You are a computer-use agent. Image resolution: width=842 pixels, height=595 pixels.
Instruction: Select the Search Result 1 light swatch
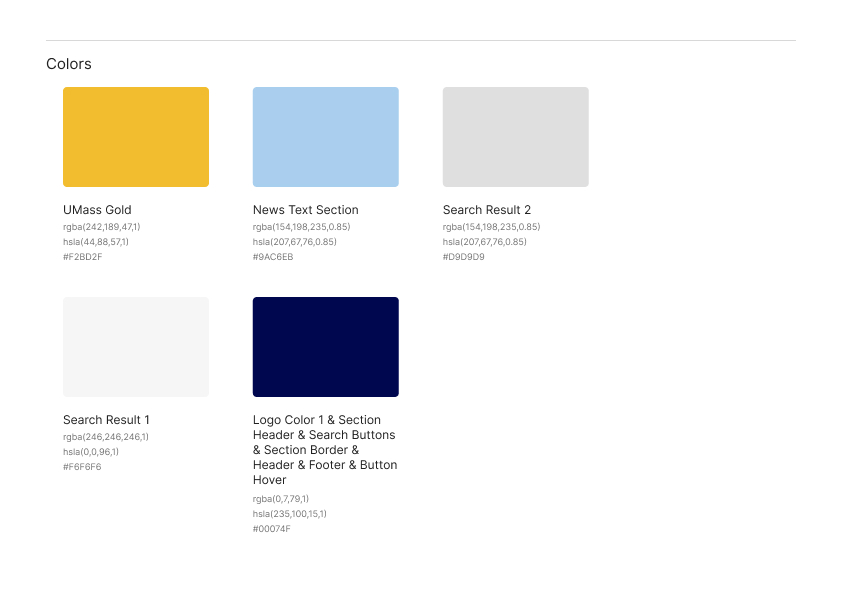click(136, 347)
